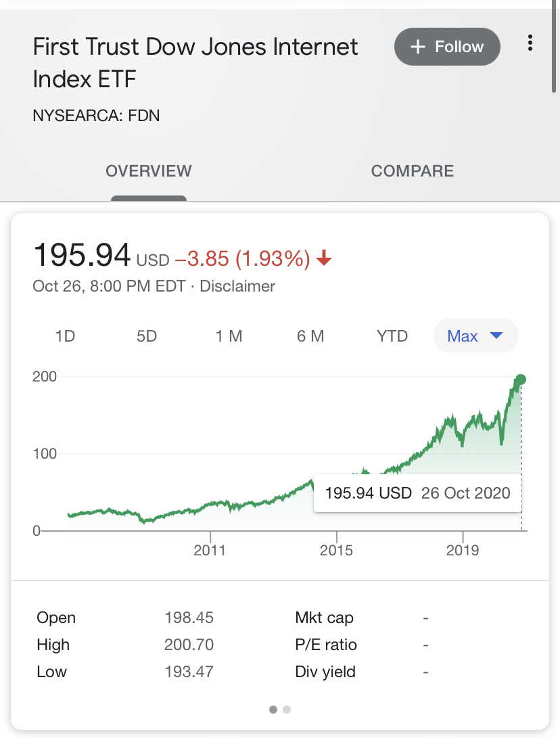Click the green endpoint dot on chart
Image resolution: width=560 pixels, height=738 pixels.
(x=521, y=379)
